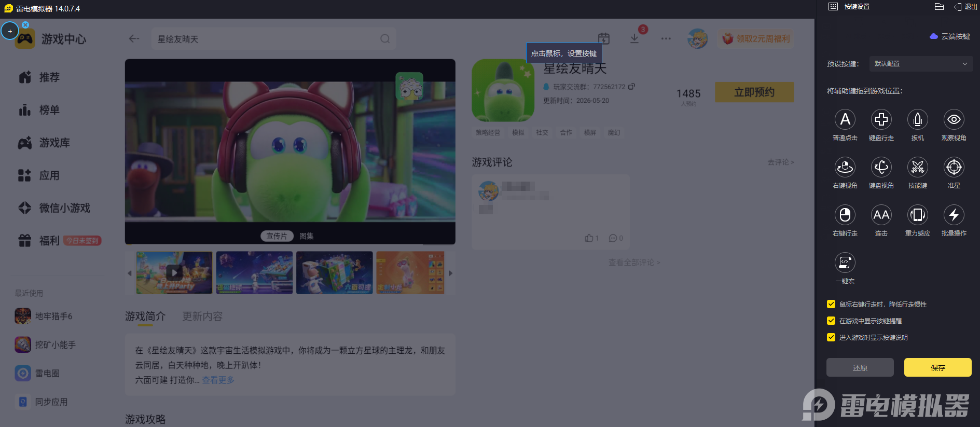Switch to the 游戏简介 tab
The width and height of the screenshot is (980, 427).
pos(145,316)
